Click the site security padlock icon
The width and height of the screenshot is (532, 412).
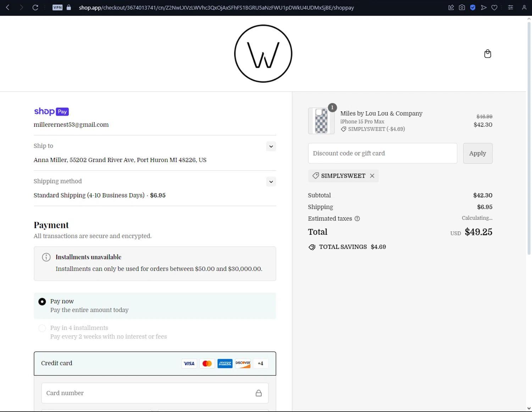[x=69, y=7]
